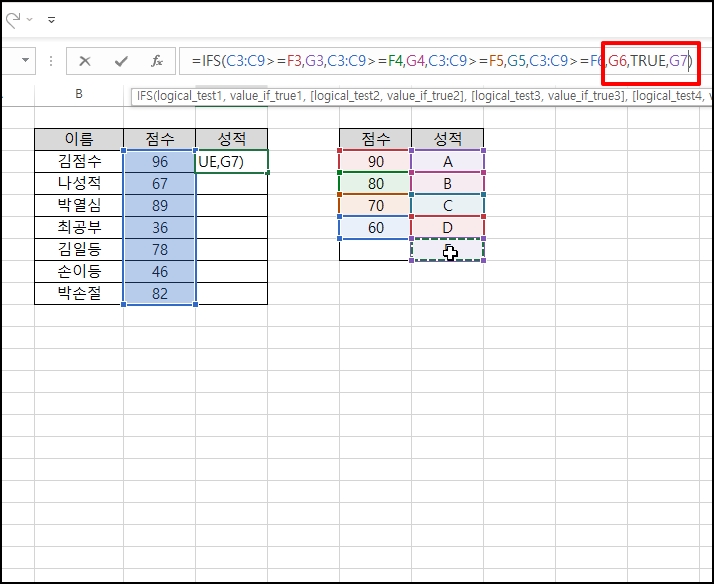Select the cell with 손이등
This screenshot has height=584, width=714.
click(x=79, y=271)
